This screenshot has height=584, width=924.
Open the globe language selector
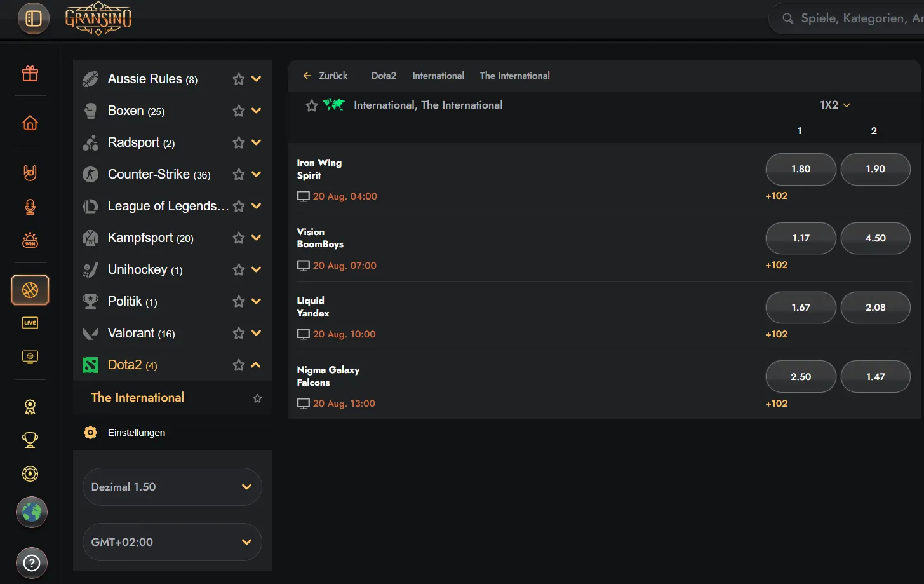pyautogui.click(x=32, y=512)
